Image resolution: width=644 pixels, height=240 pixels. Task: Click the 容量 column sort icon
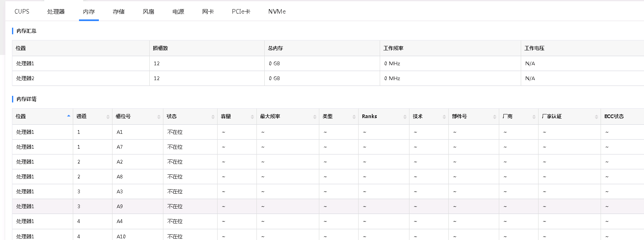tap(252, 117)
